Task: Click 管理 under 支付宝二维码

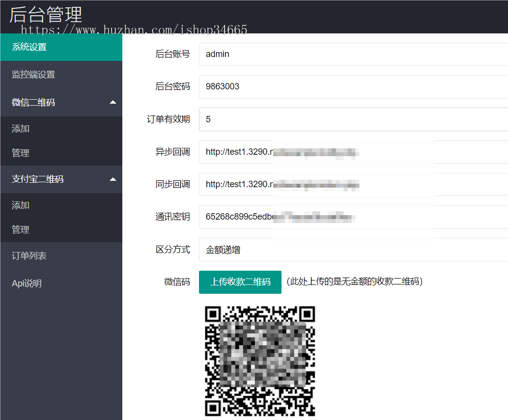Action: [61, 229]
